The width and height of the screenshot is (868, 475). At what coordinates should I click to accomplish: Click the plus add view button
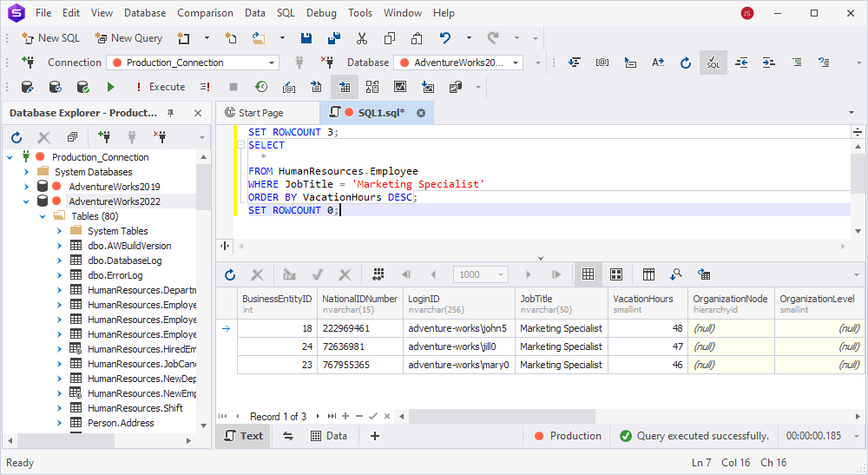pyautogui.click(x=375, y=436)
